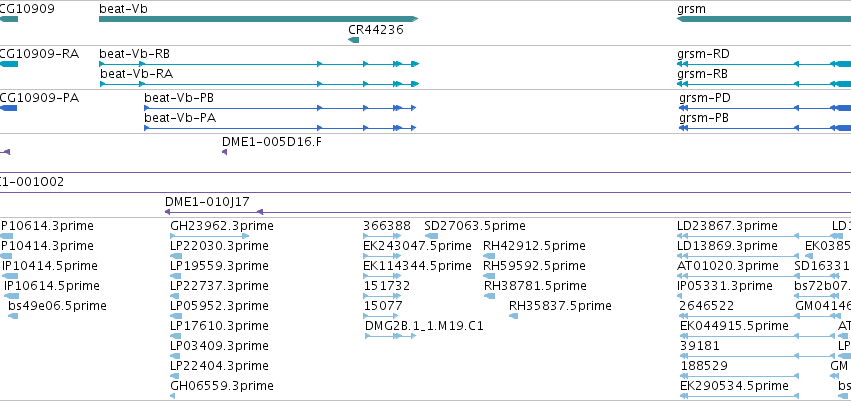Click the DME1-005D16.F arrow marker
Screen dimensions: 851x401
tap(224, 152)
